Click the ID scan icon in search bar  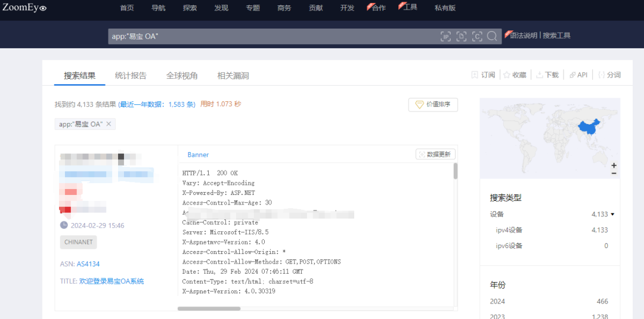point(462,36)
